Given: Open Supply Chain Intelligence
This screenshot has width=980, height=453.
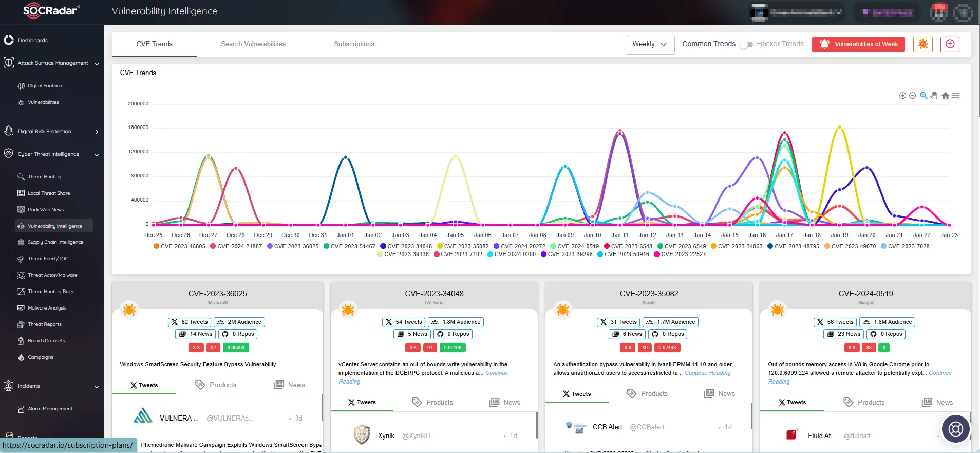Looking at the screenshot, I should tap(55, 242).
